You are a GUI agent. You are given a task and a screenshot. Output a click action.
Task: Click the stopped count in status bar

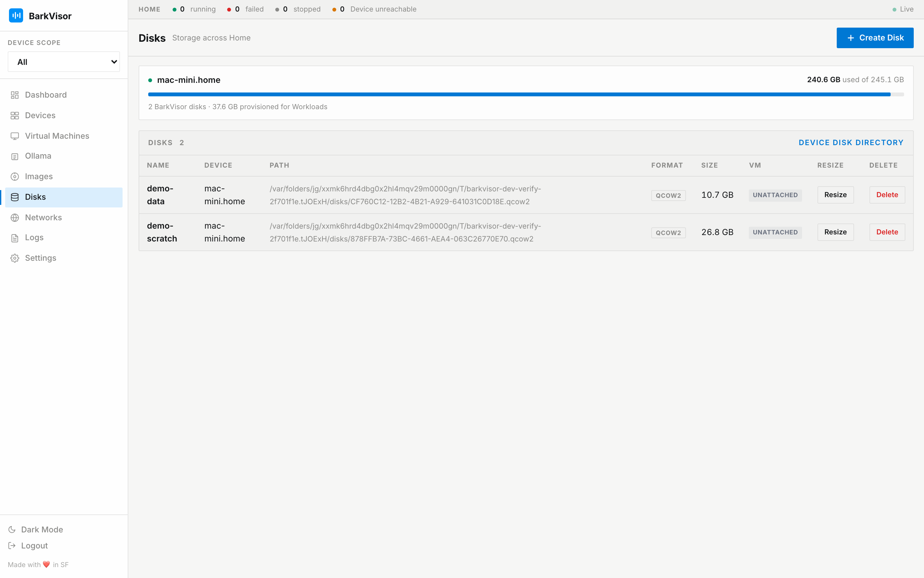(x=298, y=9)
